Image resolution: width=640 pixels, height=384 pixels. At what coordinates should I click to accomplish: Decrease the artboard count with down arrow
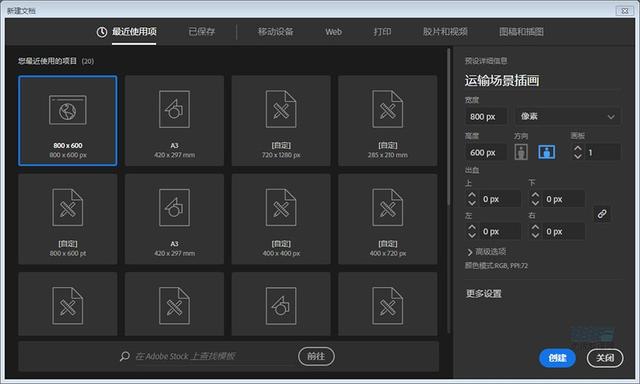pyautogui.click(x=578, y=156)
